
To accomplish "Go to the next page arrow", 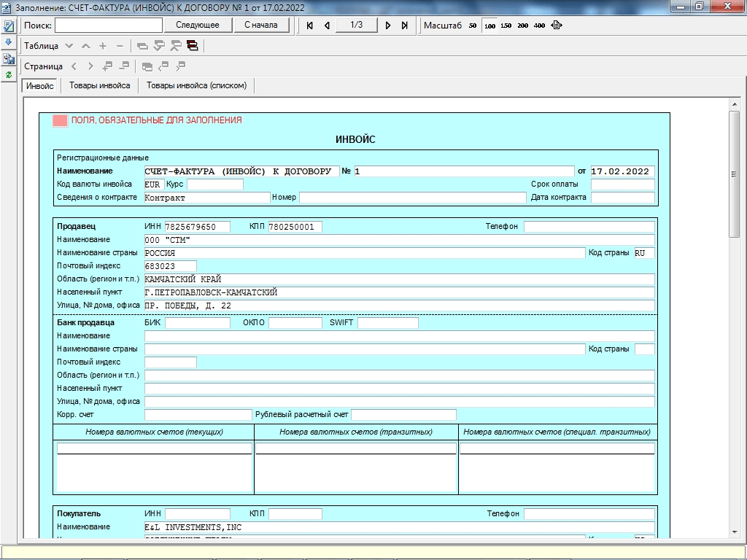I will (388, 26).
